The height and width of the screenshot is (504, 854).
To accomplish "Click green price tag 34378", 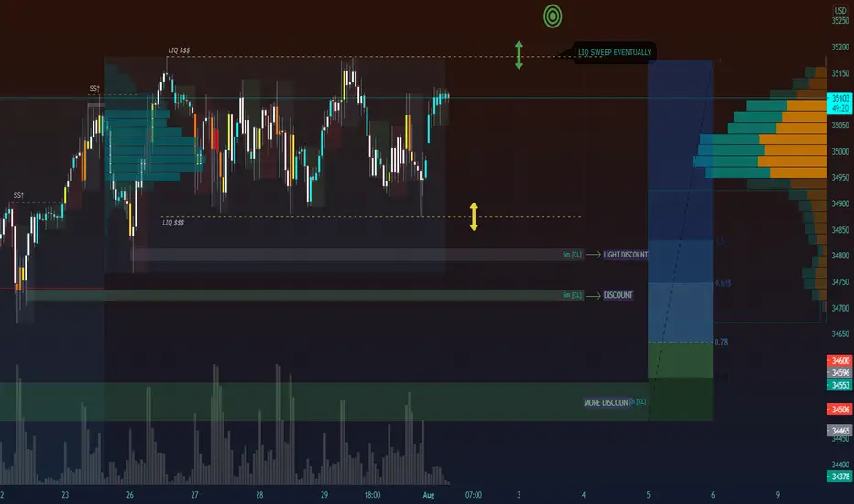I will 840,477.
